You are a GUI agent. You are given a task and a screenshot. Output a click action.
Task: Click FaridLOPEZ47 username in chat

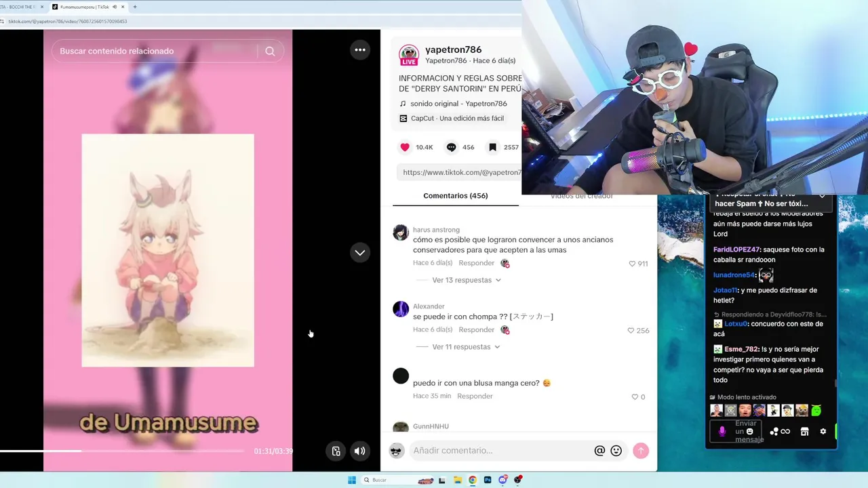click(736, 249)
